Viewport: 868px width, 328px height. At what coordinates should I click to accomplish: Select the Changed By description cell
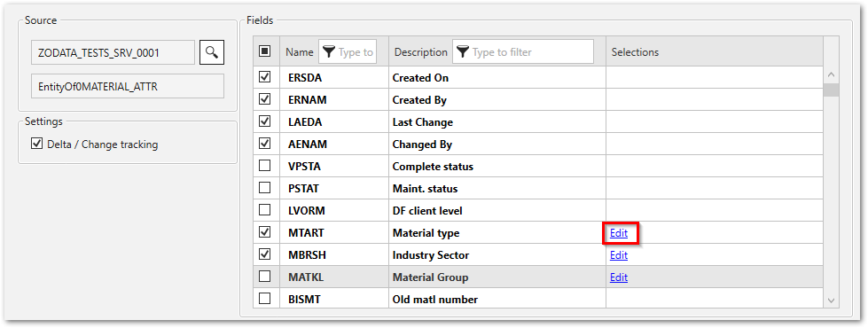[497, 144]
